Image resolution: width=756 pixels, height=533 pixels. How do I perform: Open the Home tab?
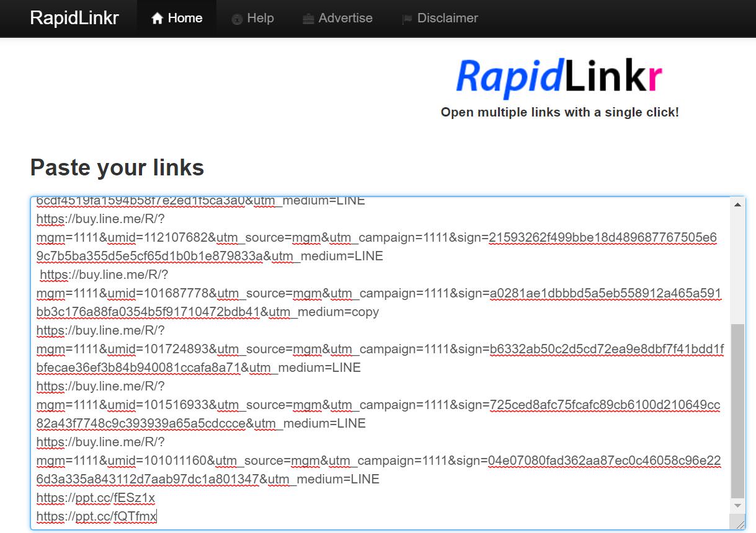pyautogui.click(x=177, y=19)
